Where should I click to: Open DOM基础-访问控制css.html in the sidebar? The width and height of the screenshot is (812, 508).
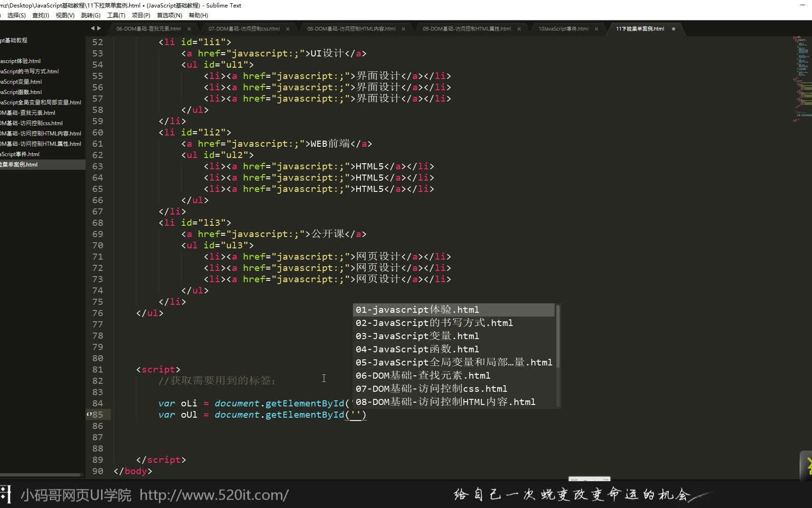(31, 123)
